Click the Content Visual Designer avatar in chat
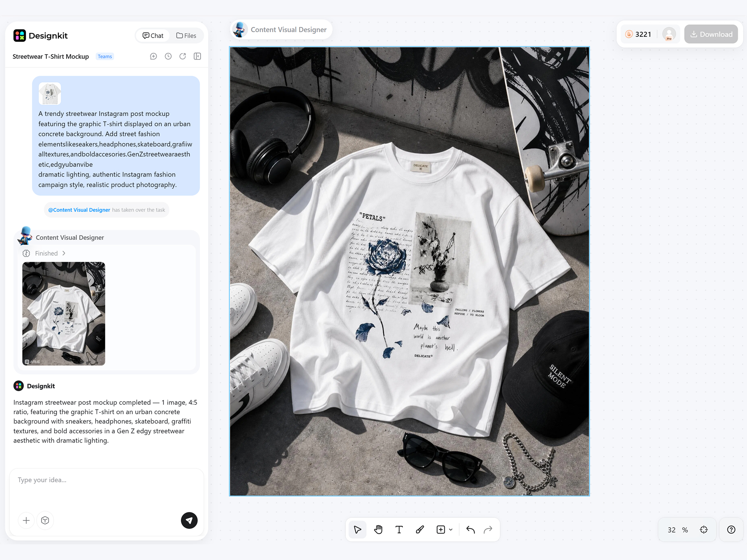The image size is (747, 560). 25,236
